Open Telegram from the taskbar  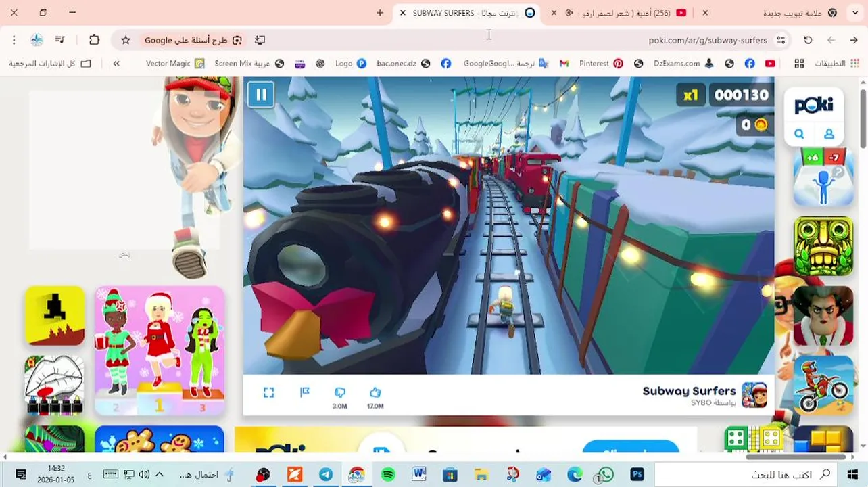click(326, 474)
